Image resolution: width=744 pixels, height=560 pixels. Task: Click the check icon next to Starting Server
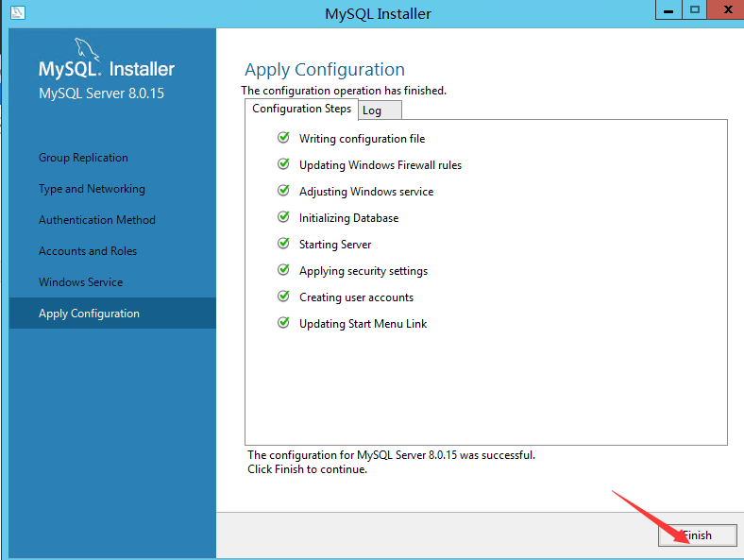tap(283, 244)
